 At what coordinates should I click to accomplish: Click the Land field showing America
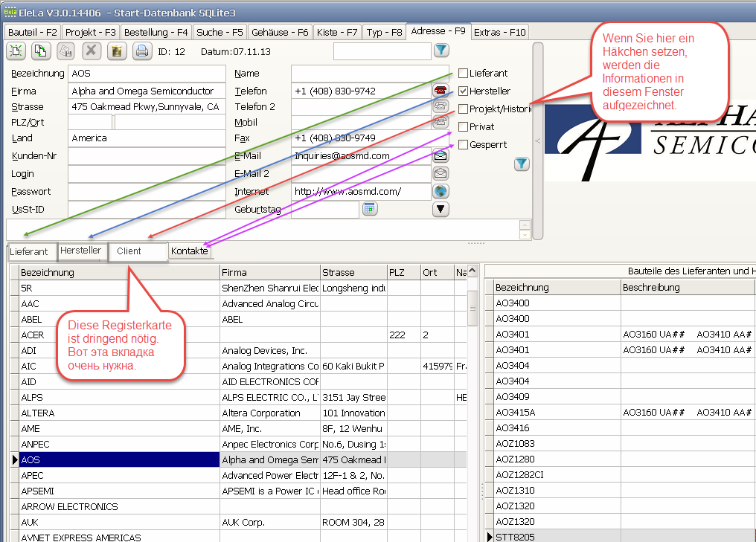(147, 138)
